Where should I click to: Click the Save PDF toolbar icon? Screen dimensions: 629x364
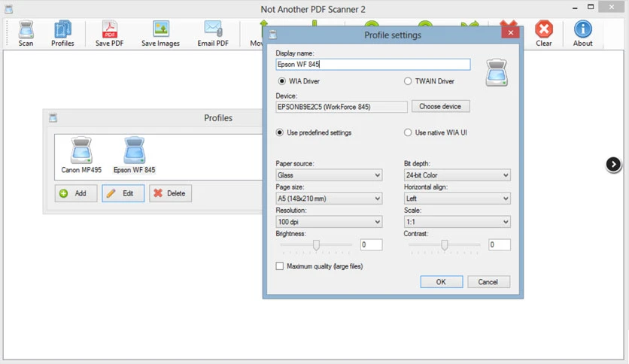(x=110, y=34)
